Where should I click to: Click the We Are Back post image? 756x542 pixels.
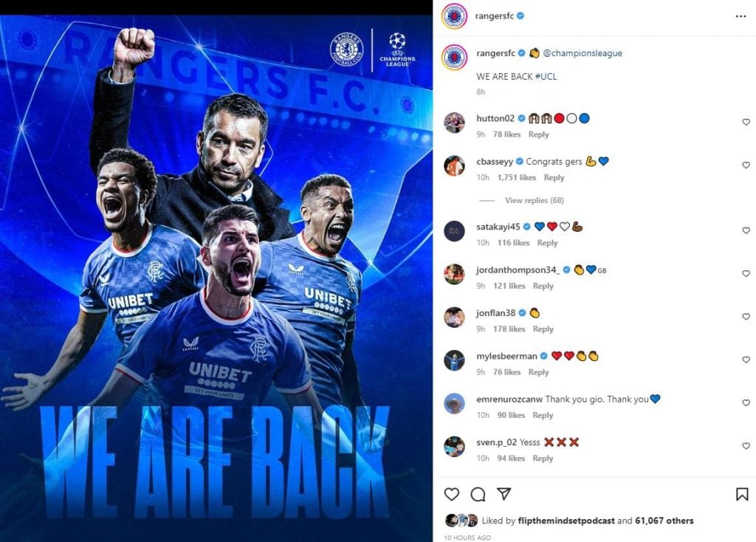click(216, 278)
